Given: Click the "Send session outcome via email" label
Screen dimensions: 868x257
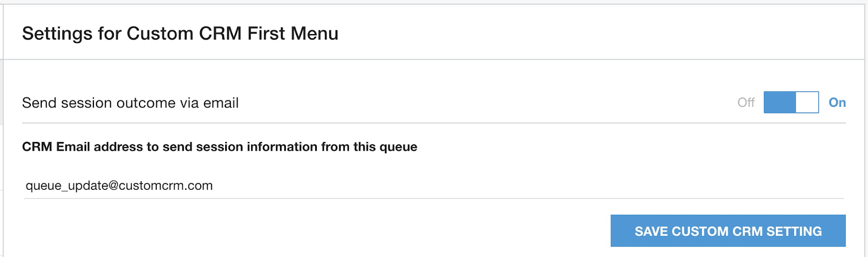Looking at the screenshot, I should [130, 103].
